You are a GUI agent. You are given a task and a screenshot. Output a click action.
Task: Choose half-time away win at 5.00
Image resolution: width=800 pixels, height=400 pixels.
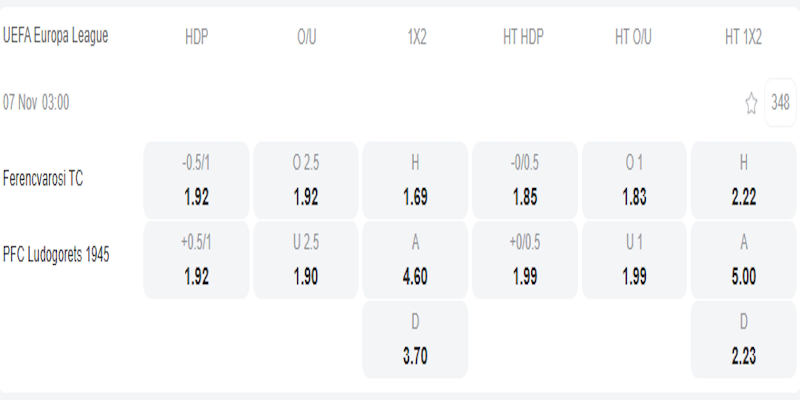[743, 259]
